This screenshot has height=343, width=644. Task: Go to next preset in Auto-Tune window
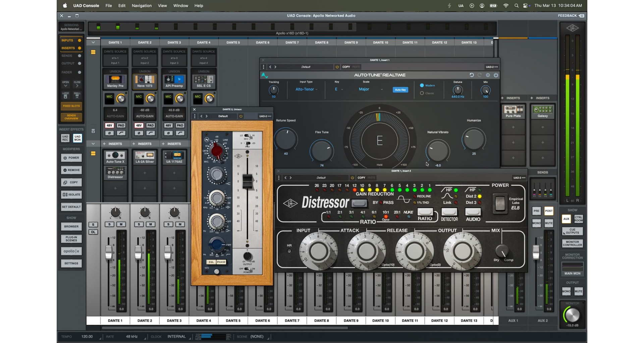click(x=275, y=67)
